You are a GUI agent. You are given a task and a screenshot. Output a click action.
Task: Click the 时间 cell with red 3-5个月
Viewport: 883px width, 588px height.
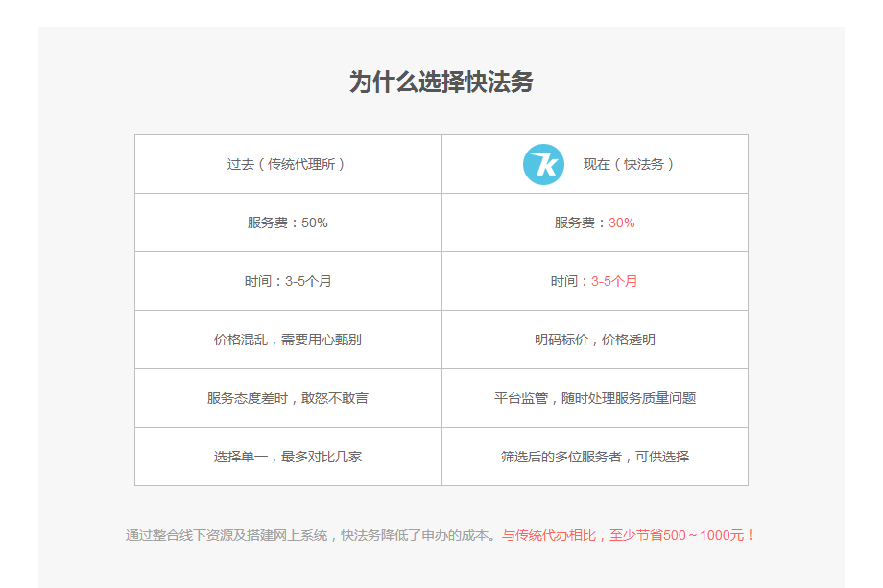point(595,281)
